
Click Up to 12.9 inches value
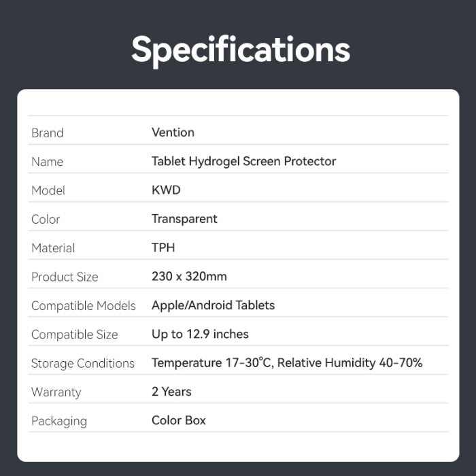coord(200,335)
